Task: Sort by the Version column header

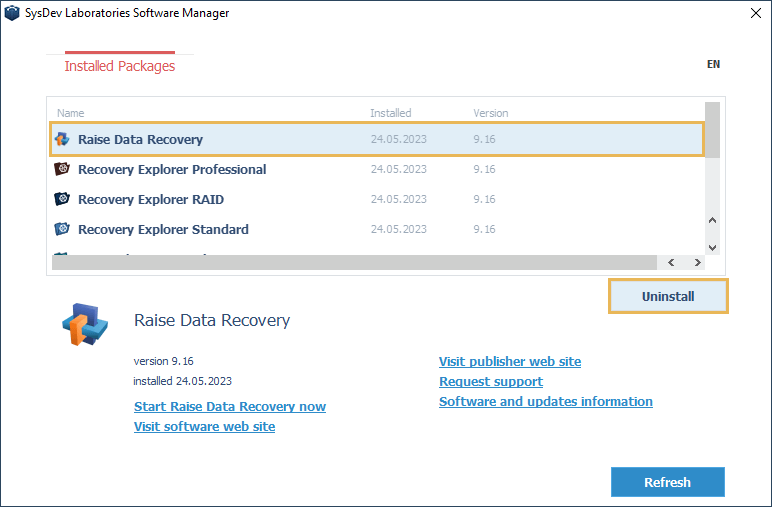Action: (491, 113)
